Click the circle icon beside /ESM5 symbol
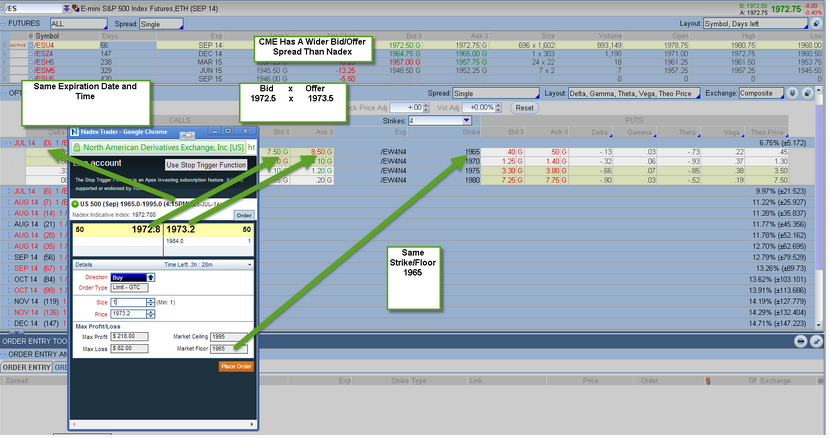 click(x=31, y=71)
